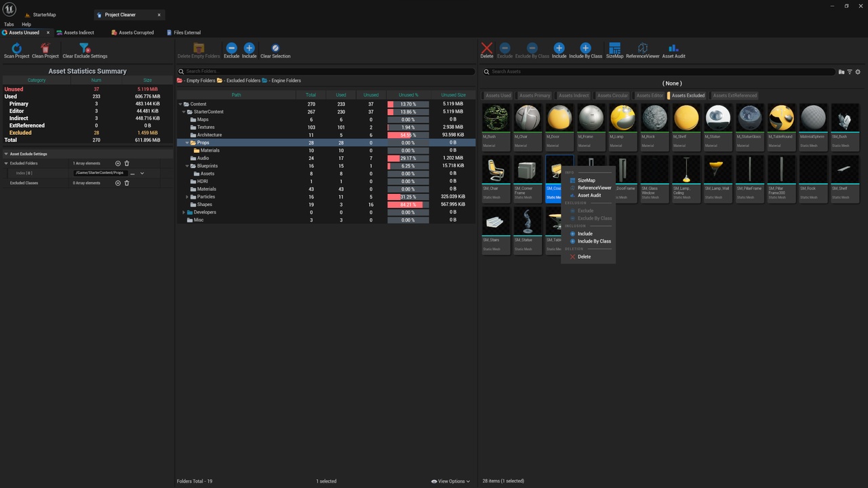
Task: Switch to the Assets Corrupted tab
Action: [132, 33]
